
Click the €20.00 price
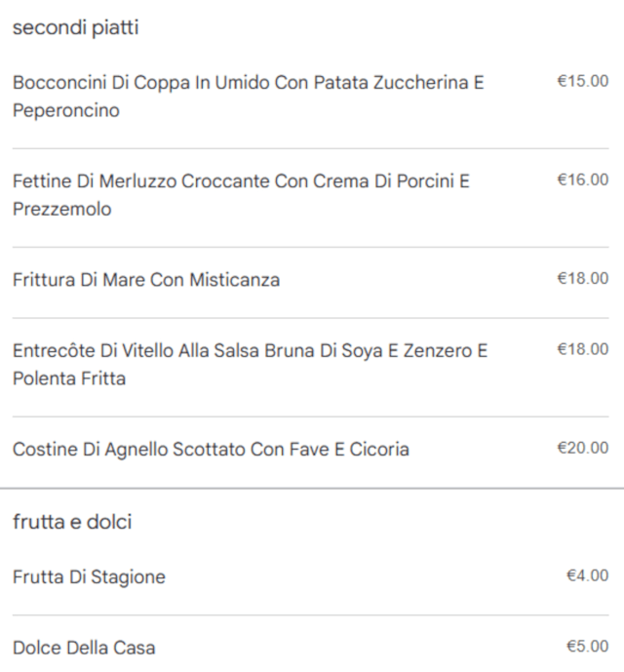[582, 449]
